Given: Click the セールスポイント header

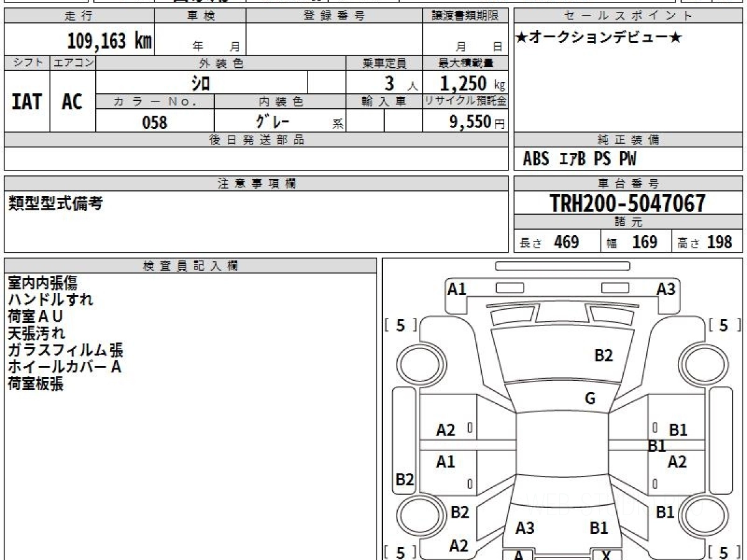Looking at the screenshot, I should pyautogui.click(x=629, y=16).
